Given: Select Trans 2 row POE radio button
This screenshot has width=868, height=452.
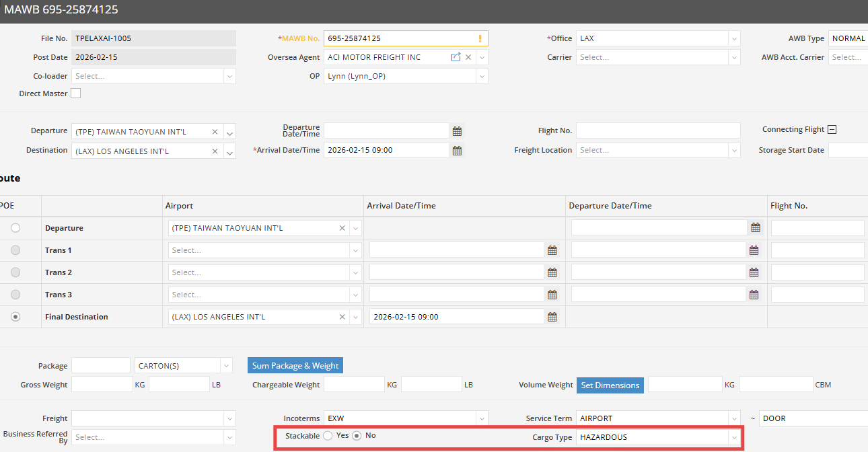Looking at the screenshot, I should (15, 272).
